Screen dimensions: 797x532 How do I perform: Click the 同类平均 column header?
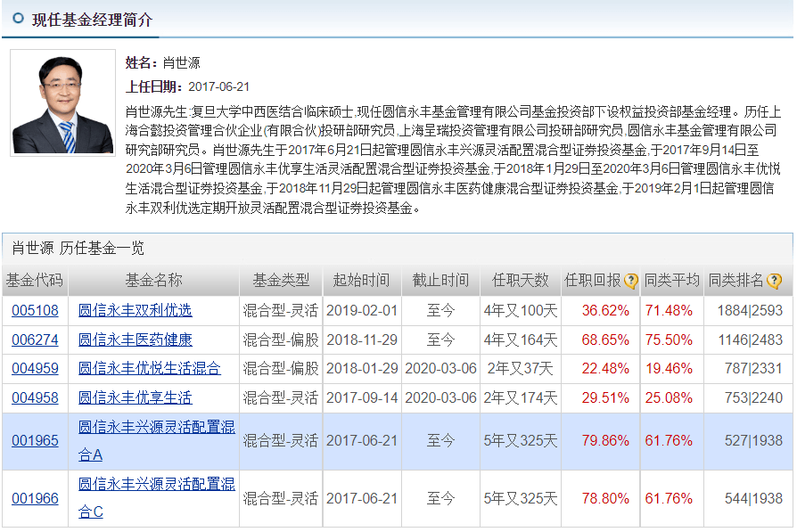(672, 281)
